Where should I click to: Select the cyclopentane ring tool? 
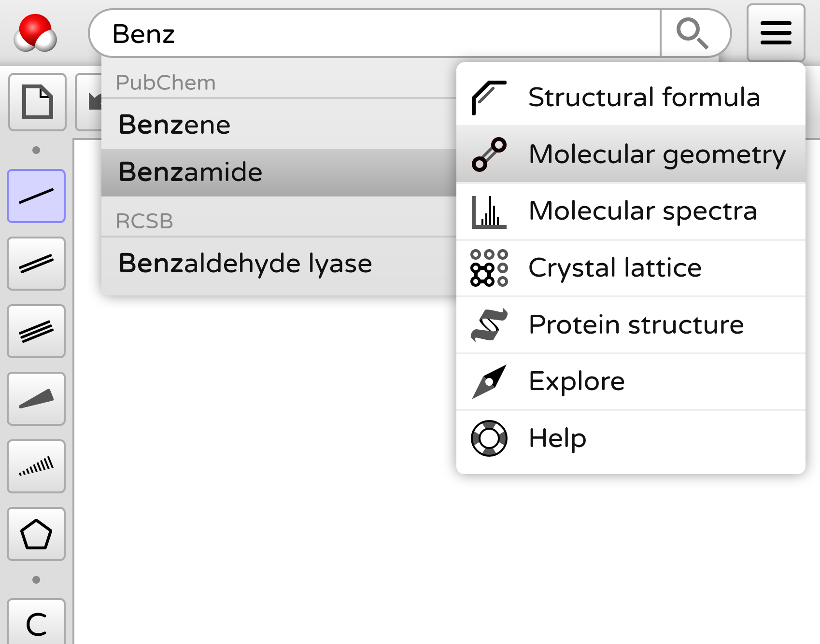pyautogui.click(x=36, y=534)
